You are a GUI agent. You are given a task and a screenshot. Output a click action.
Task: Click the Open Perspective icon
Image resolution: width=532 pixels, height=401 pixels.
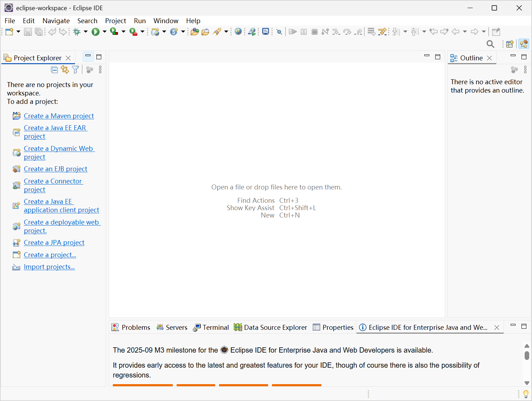pyautogui.click(x=510, y=44)
